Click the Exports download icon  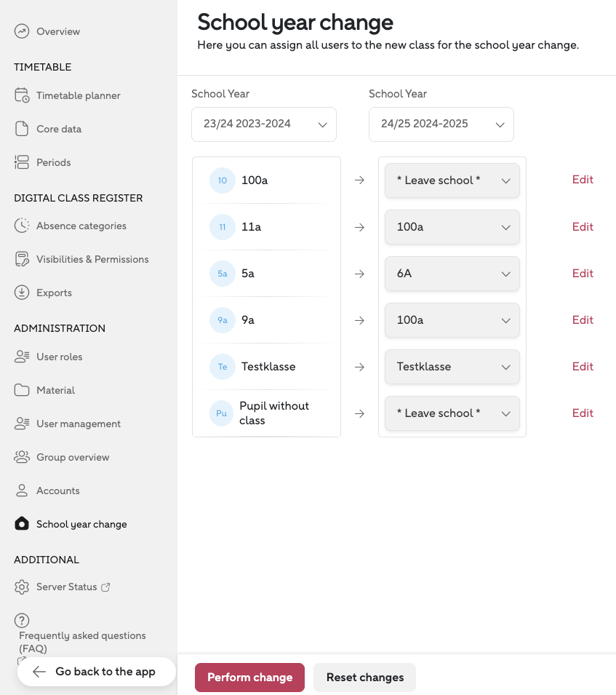coord(22,293)
